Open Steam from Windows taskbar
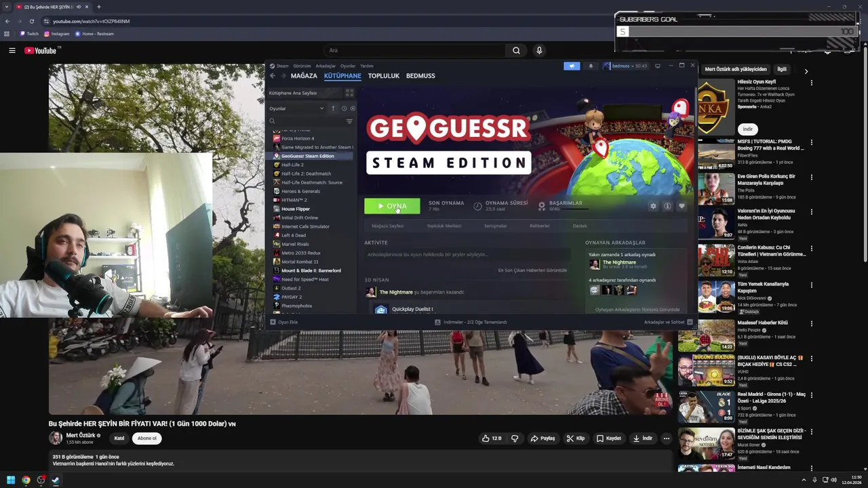Image resolution: width=868 pixels, height=488 pixels. tap(56, 480)
